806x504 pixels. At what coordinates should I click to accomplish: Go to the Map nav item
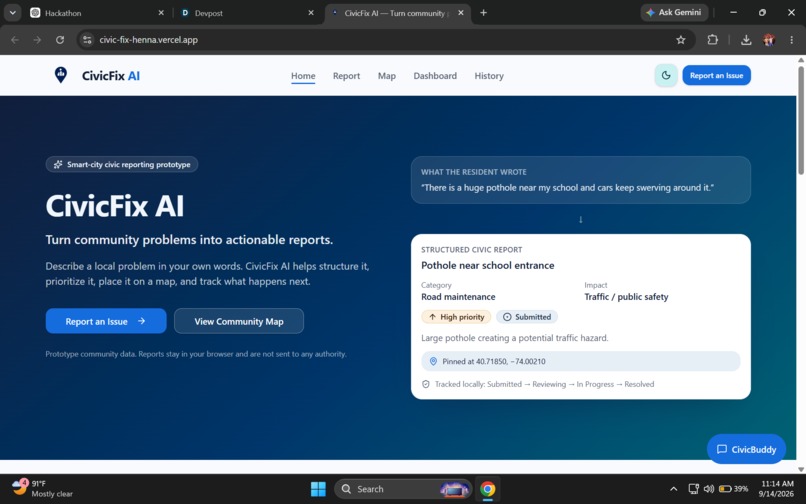pyautogui.click(x=387, y=76)
